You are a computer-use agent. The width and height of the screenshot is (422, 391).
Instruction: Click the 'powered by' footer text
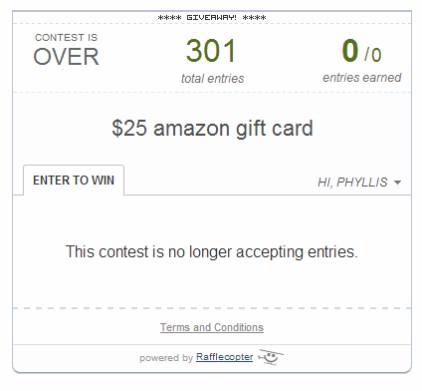pyautogui.click(x=166, y=358)
